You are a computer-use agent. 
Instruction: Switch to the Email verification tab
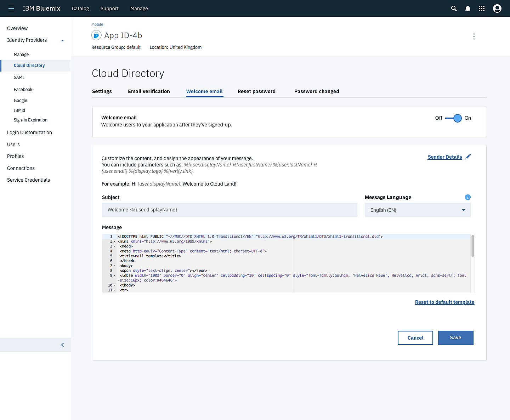point(149,91)
